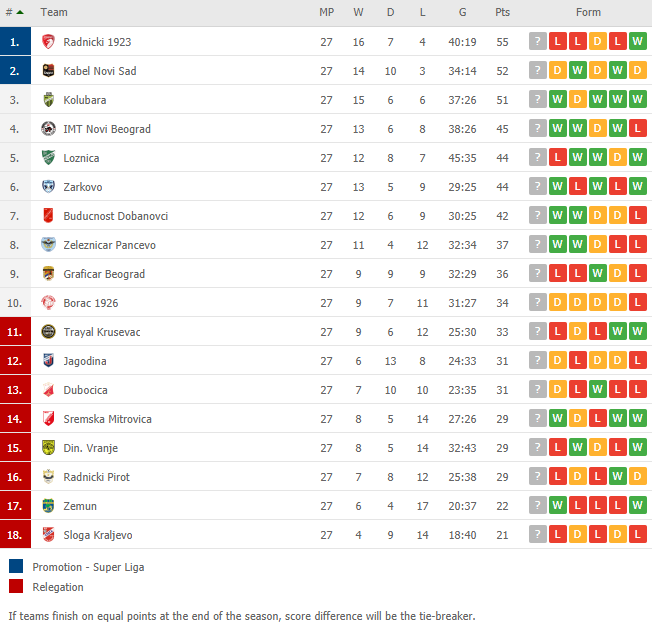Image resolution: width=652 pixels, height=624 pixels.
Task: Click the blue Promotion legend swatch
Action: (16, 567)
